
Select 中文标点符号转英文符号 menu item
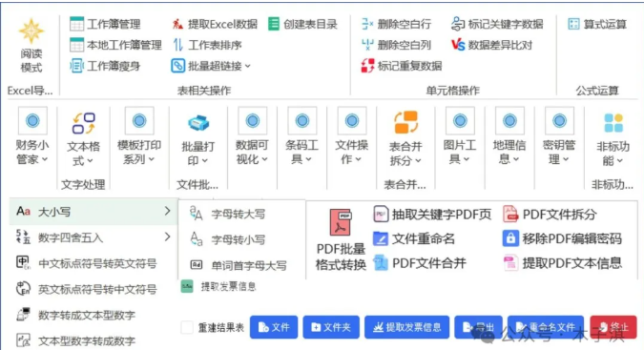tap(87, 263)
